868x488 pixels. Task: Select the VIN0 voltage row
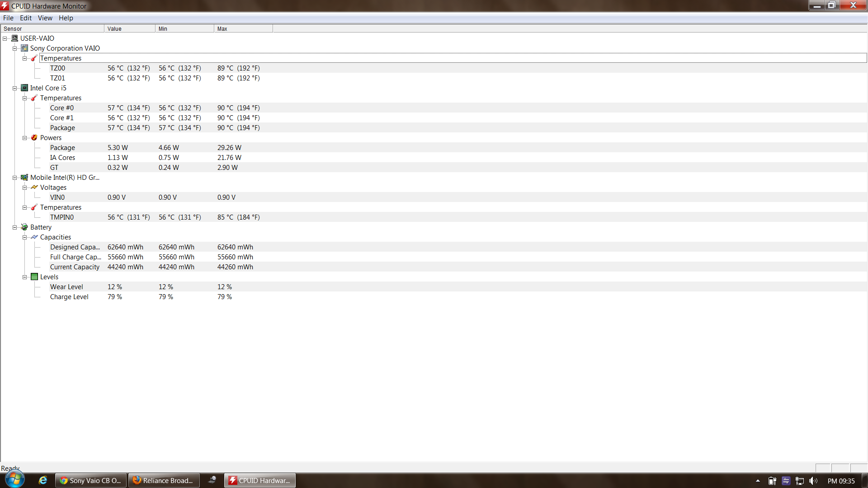click(458, 197)
